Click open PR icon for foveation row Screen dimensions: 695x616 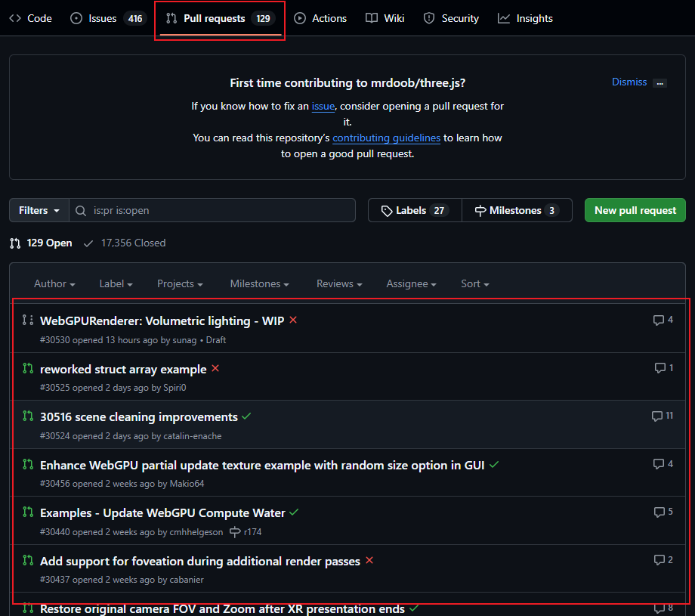click(28, 560)
